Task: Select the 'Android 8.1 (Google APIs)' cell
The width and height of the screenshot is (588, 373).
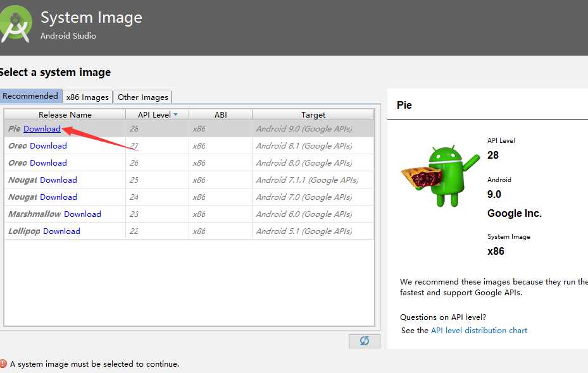Action: pos(313,145)
